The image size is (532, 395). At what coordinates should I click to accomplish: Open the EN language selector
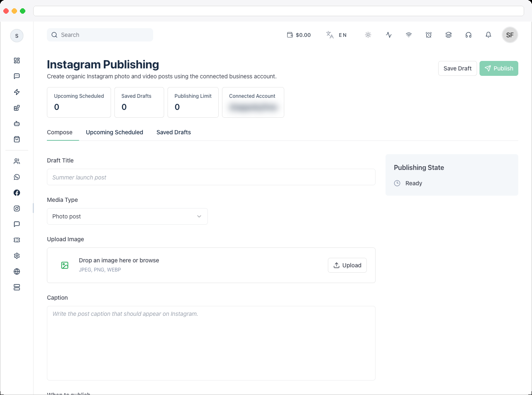337,35
